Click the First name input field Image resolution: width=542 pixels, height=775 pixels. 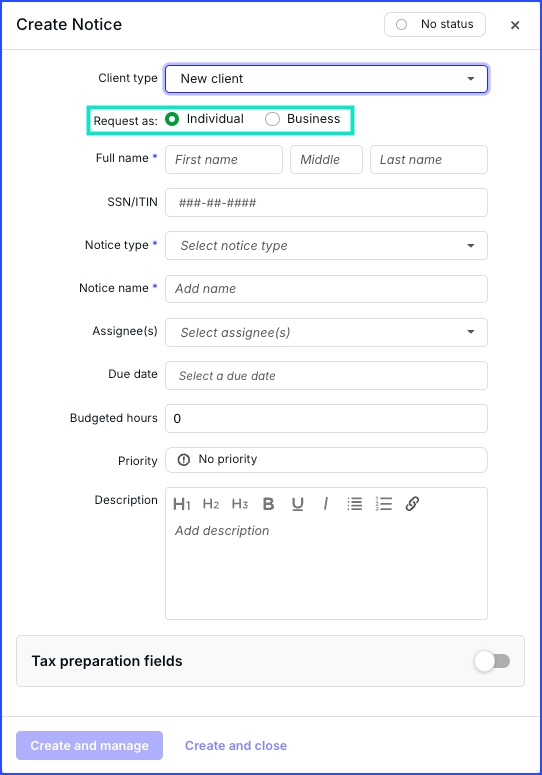(x=224, y=160)
